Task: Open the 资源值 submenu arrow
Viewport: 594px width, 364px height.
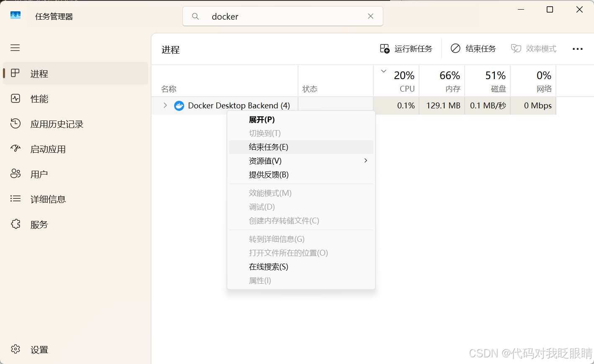Action: tap(365, 161)
